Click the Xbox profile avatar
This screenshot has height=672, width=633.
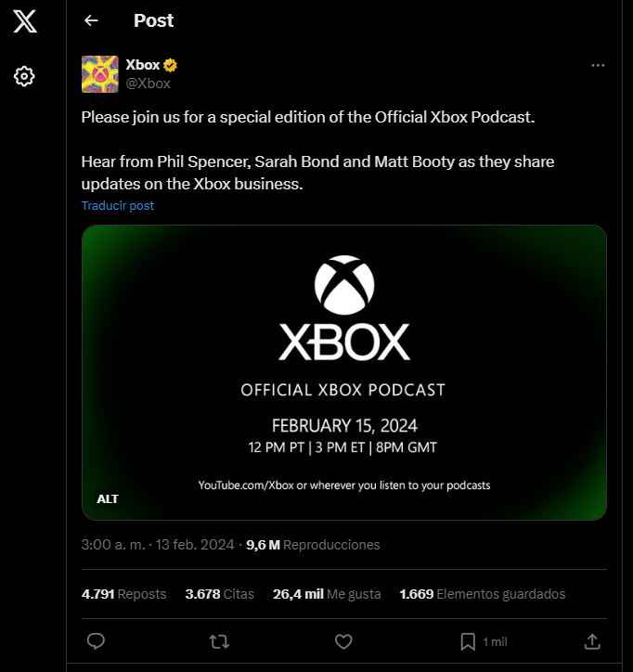point(99,74)
